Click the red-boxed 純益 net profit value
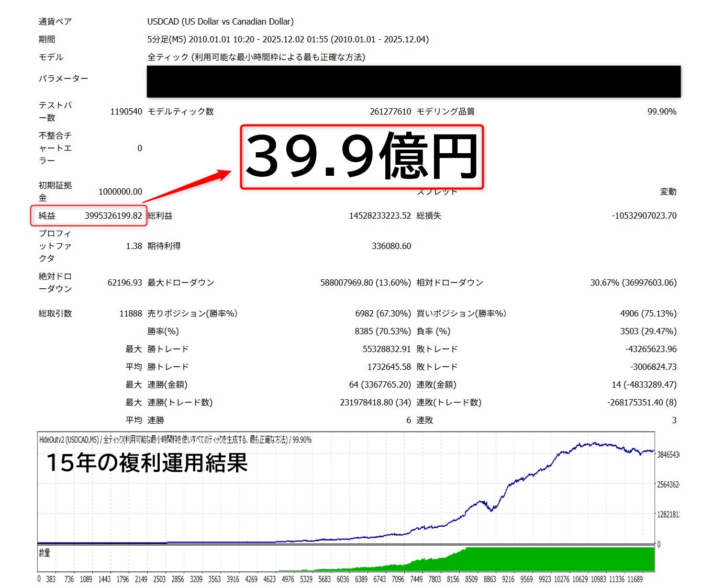 click(113, 216)
